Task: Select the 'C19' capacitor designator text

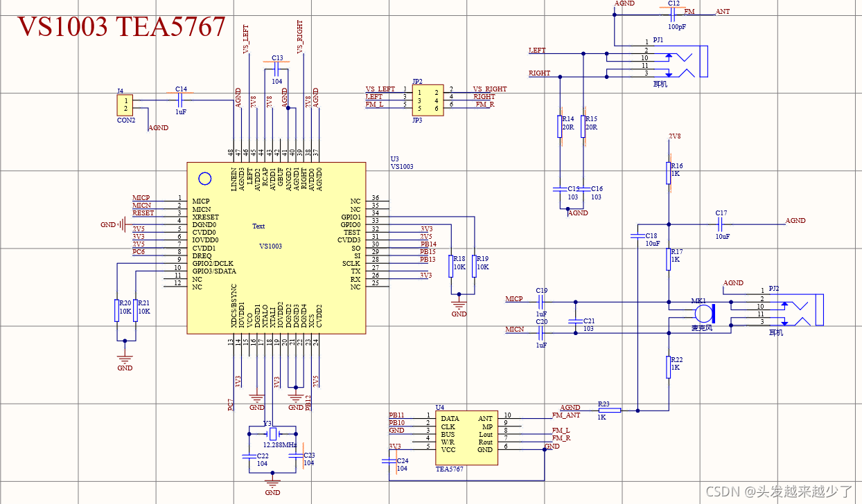Action: click(x=542, y=291)
